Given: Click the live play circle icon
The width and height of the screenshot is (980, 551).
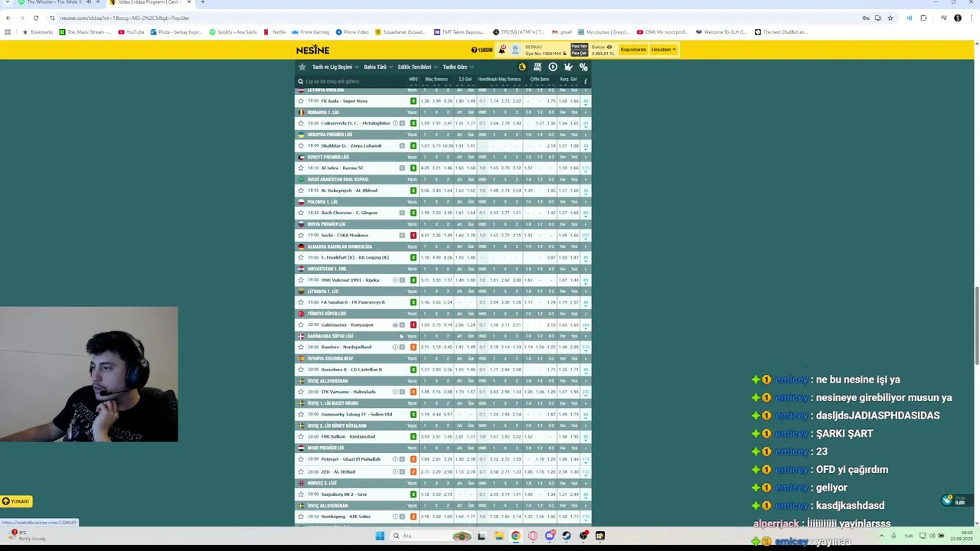Looking at the screenshot, I should [x=553, y=67].
